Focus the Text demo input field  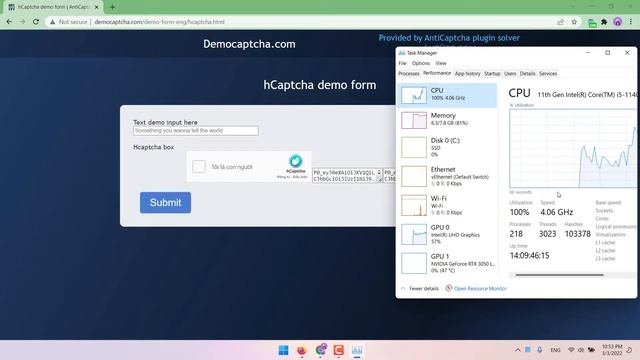[x=196, y=131]
